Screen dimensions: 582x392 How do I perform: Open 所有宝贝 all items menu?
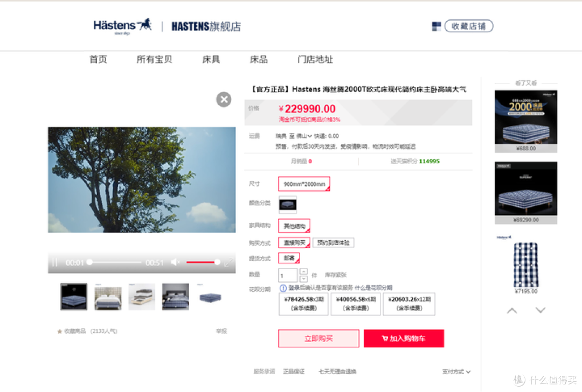pyautogui.click(x=155, y=59)
